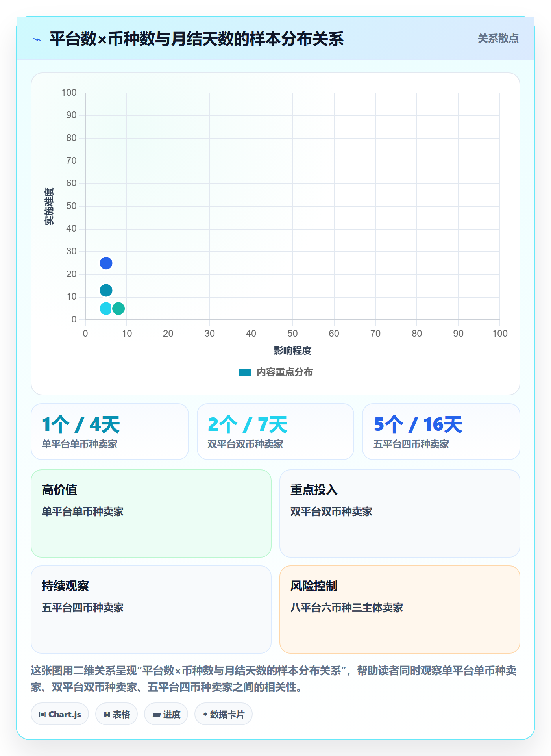The height and width of the screenshot is (756, 551).
Task: Click the lightning bolt icon beside the title
Action: (x=37, y=39)
